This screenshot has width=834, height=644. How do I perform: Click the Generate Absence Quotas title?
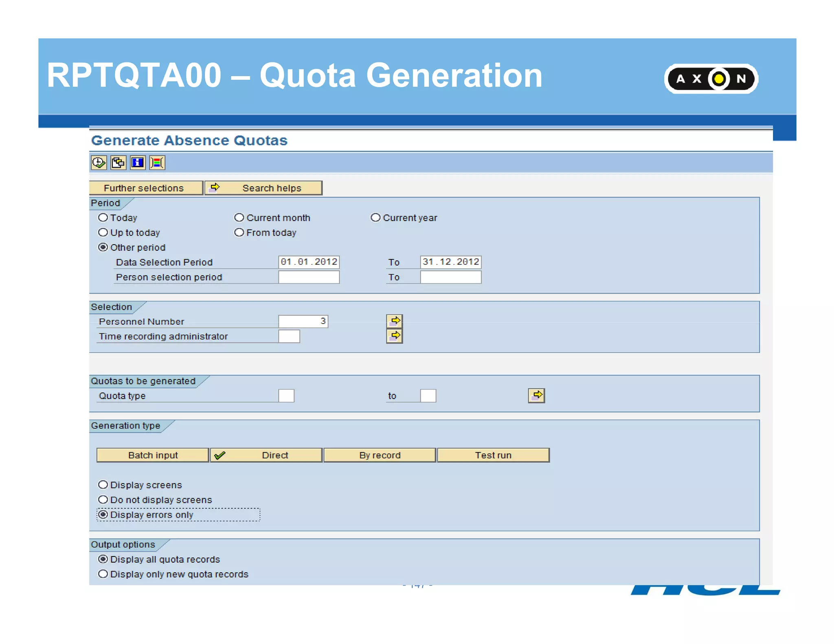tap(189, 140)
